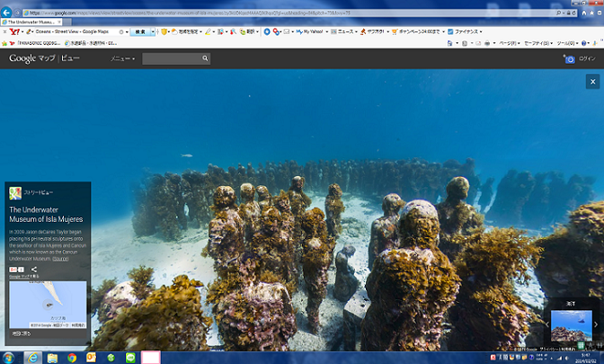Click the Yahoo toolbar search text field
This screenshot has height=364, width=604.
(x=77, y=31)
